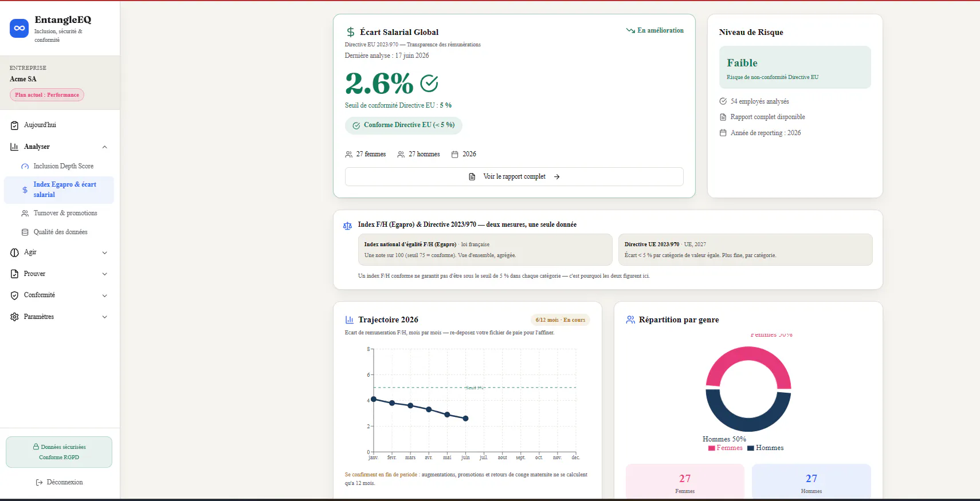Click the dollar icon in Écart Salarial Global
980x501 pixels.
(351, 32)
